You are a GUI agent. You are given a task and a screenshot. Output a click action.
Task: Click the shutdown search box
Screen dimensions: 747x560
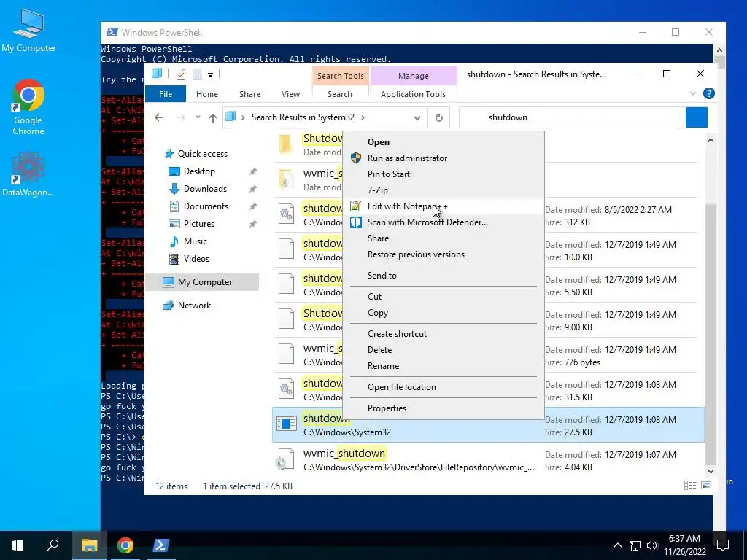pos(572,117)
